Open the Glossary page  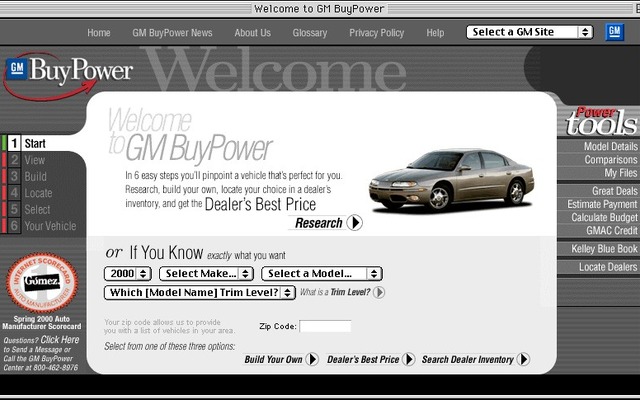click(x=310, y=33)
